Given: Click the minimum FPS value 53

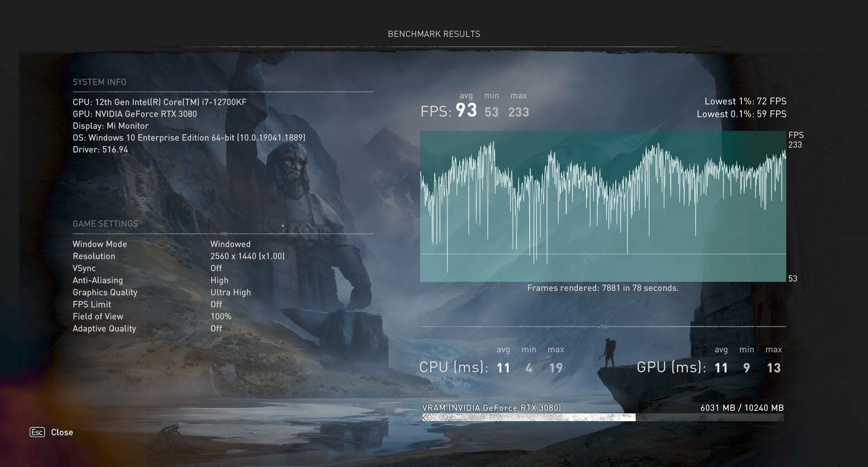Looking at the screenshot, I should (x=492, y=112).
